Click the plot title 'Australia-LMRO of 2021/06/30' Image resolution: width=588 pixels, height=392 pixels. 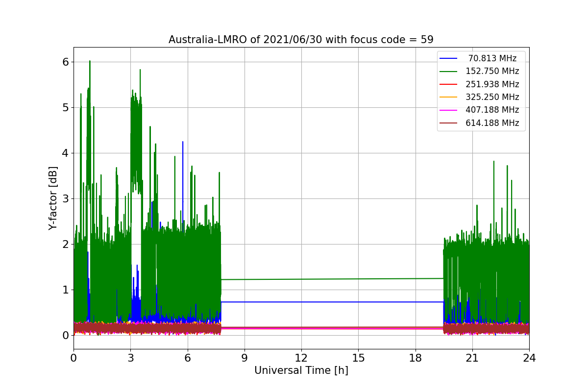click(x=301, y=40)
